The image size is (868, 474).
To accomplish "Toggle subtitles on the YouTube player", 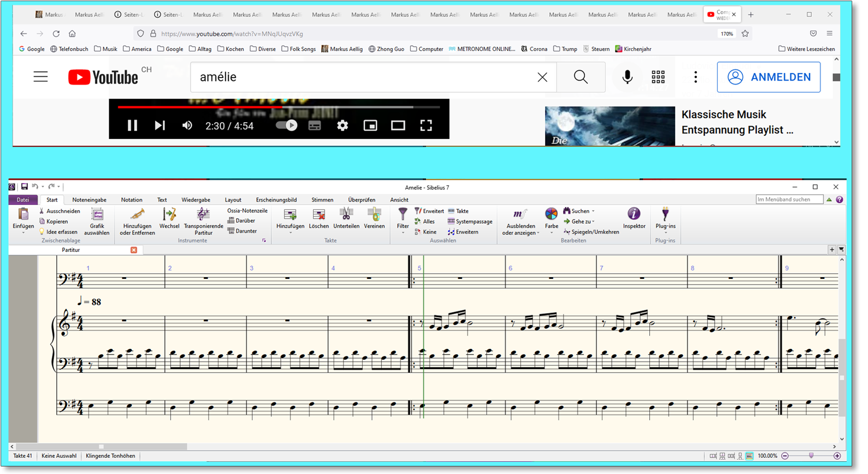I will pos(314,126).
